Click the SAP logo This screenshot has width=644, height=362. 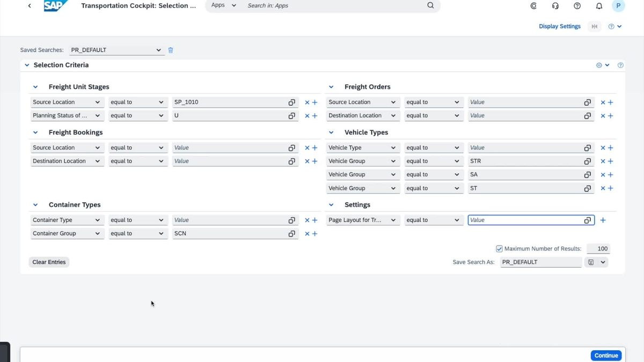(x=55, y=6)
